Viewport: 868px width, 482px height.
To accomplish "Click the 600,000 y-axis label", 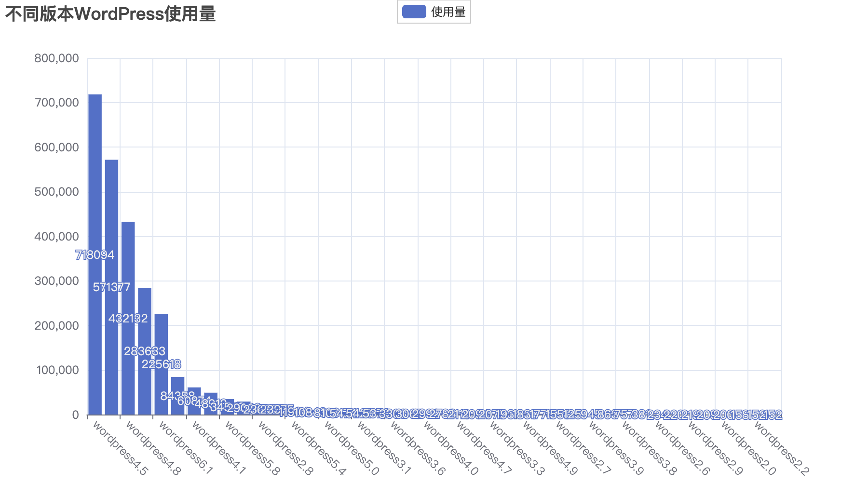I will (x=56, y=147).
